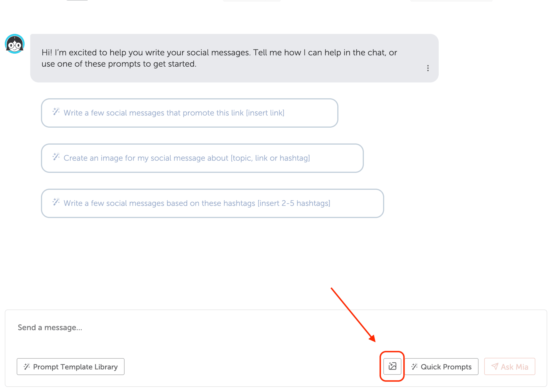The image size is (552, 392).
Task: Click Ask Mia to send the message
Action: pos(509,366)
